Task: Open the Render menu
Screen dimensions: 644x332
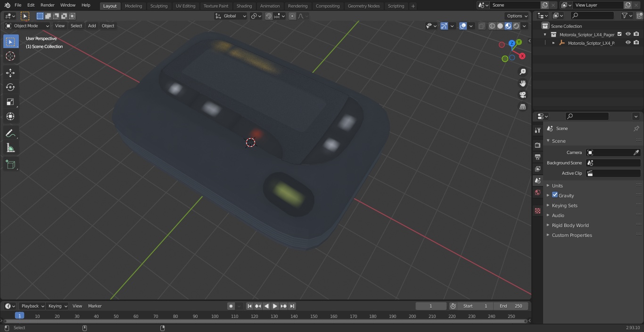Action: (x=47, y=5)
